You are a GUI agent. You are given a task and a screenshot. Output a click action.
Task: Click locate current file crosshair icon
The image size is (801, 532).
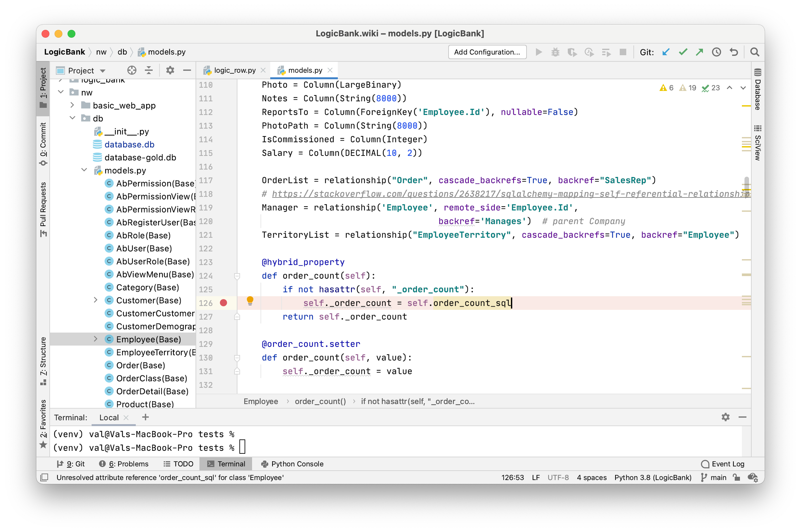pos(132,70)
